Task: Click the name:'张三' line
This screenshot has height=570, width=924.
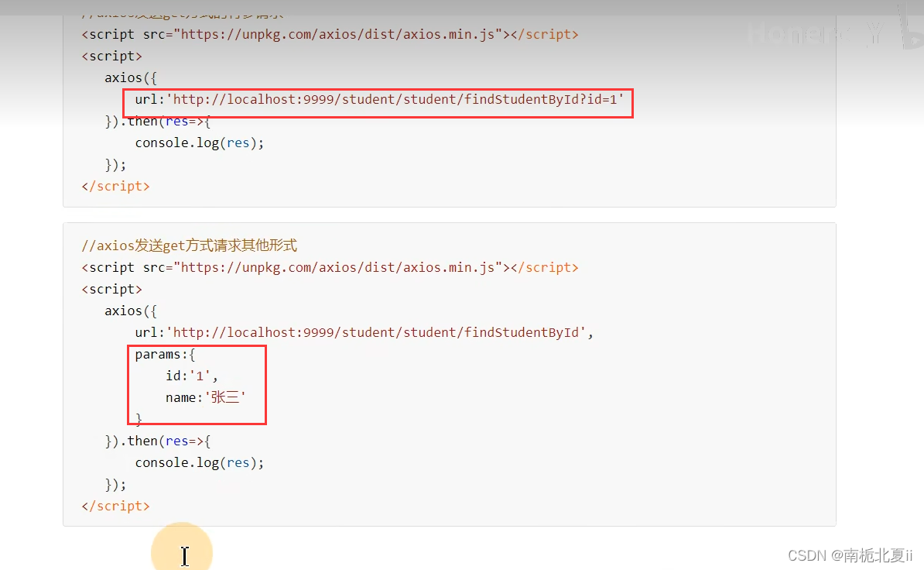Action: coord(205,398)
